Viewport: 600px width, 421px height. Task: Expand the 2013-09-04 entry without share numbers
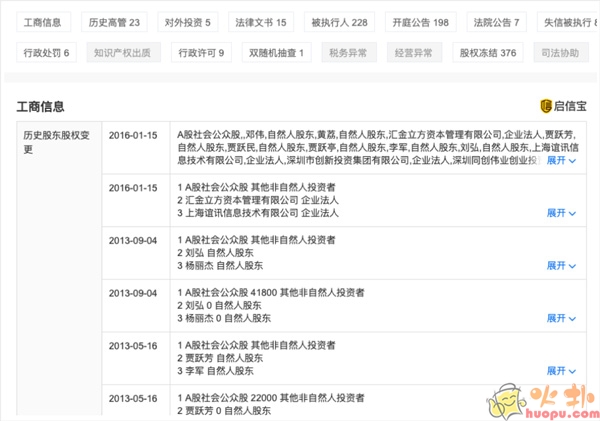[x=561, y=266]
